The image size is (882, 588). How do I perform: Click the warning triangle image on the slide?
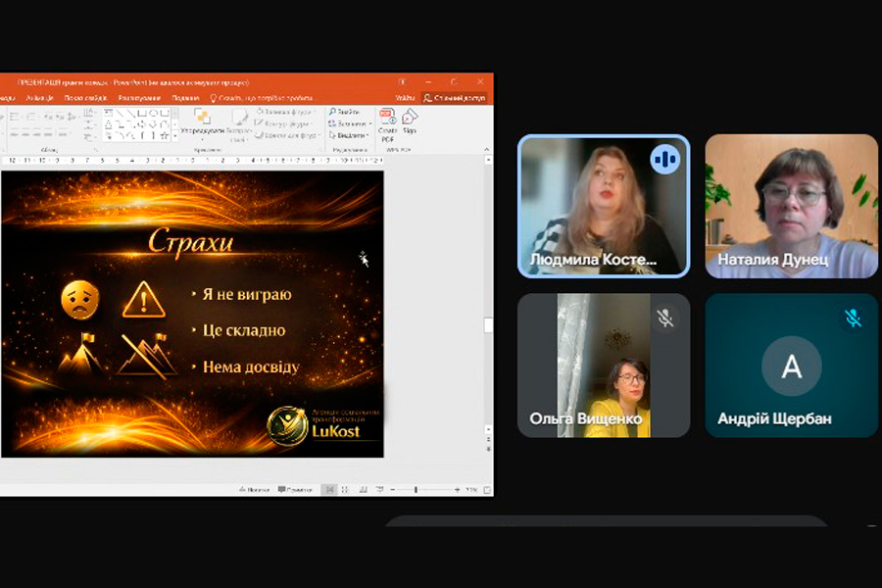coord(143,300)
